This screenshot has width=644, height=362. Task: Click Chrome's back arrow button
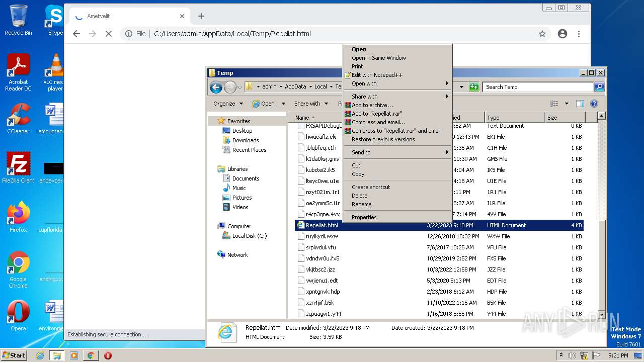coord(76,34)
